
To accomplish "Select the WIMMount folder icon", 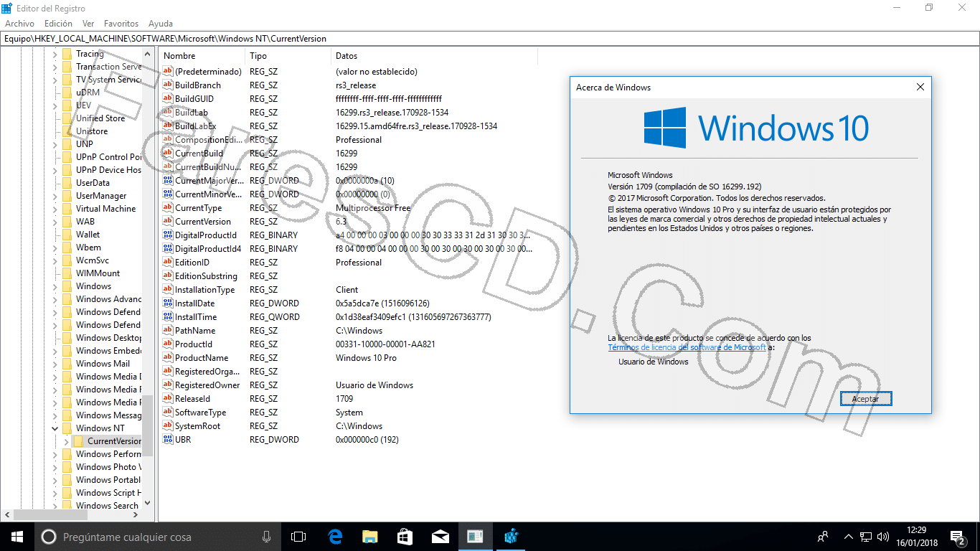I will pos(67,273).
